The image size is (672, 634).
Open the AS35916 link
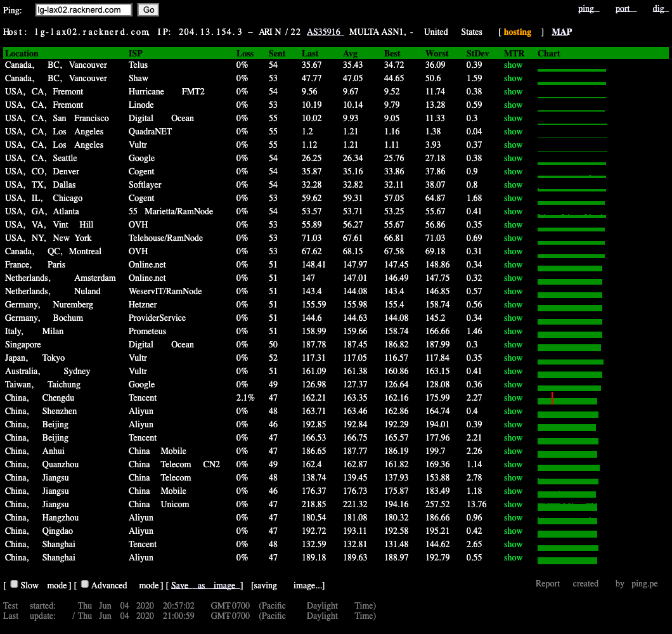tap(325, 32)
